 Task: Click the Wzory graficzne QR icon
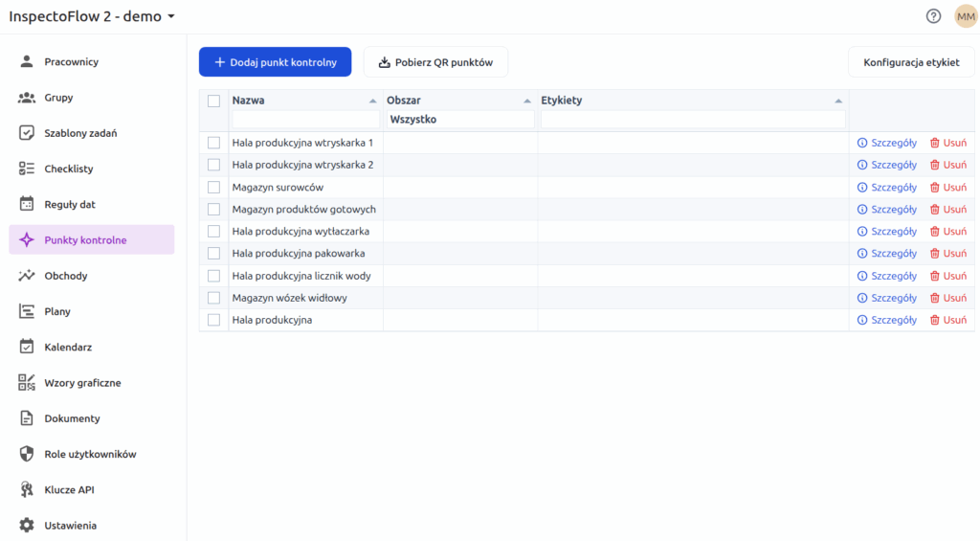(x=27, y=383)
